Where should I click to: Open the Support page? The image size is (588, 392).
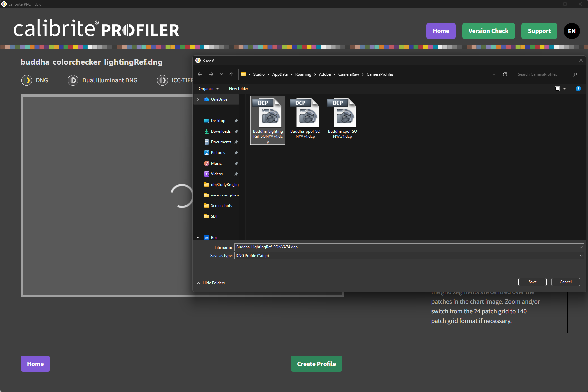click(539, 31)
